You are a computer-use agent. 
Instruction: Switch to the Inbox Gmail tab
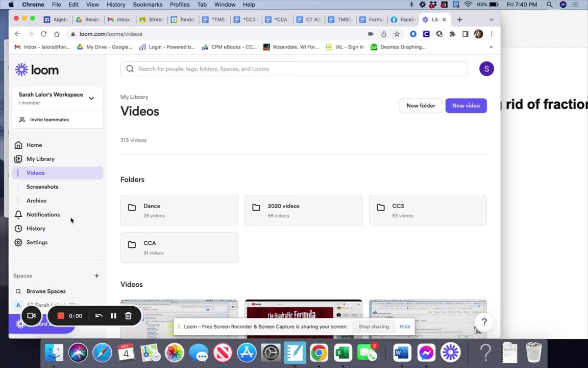tap(119, 19)
